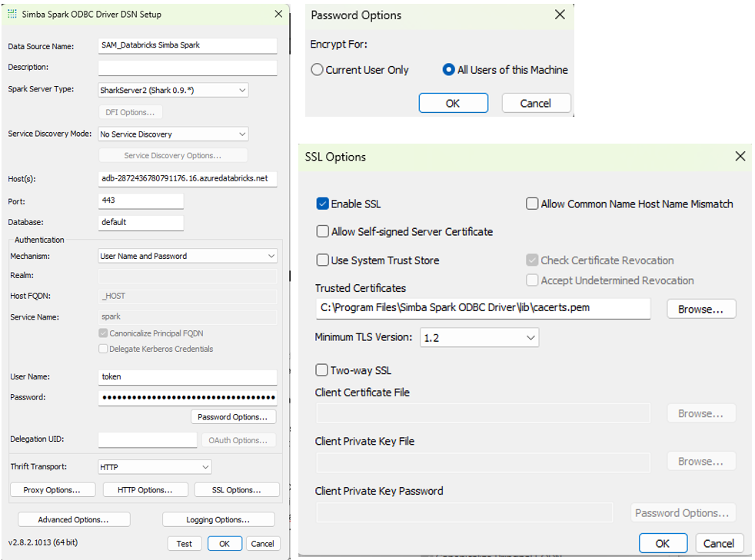
Task: Enable Allow Common Name Host Name Mismatch
Action: 532,204
